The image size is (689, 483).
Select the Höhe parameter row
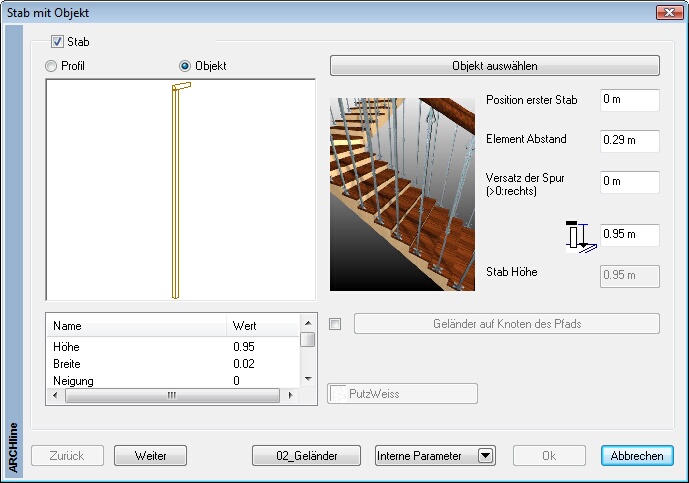point(174,347)
